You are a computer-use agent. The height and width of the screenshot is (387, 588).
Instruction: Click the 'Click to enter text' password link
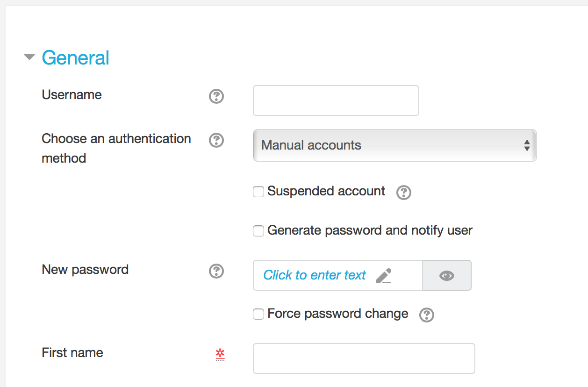click(315, 275)
